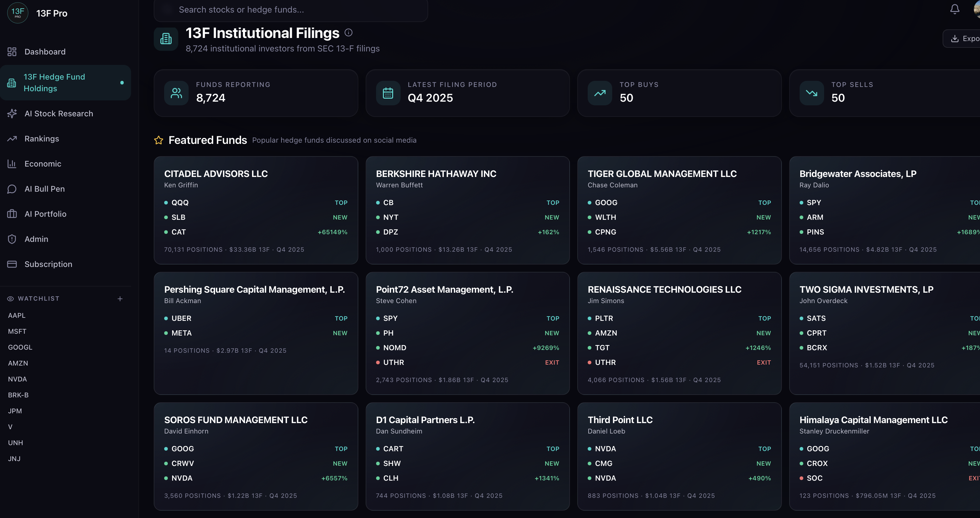980x518 pixels.
Task: Open the Rankings page
Action: [66, 138]
